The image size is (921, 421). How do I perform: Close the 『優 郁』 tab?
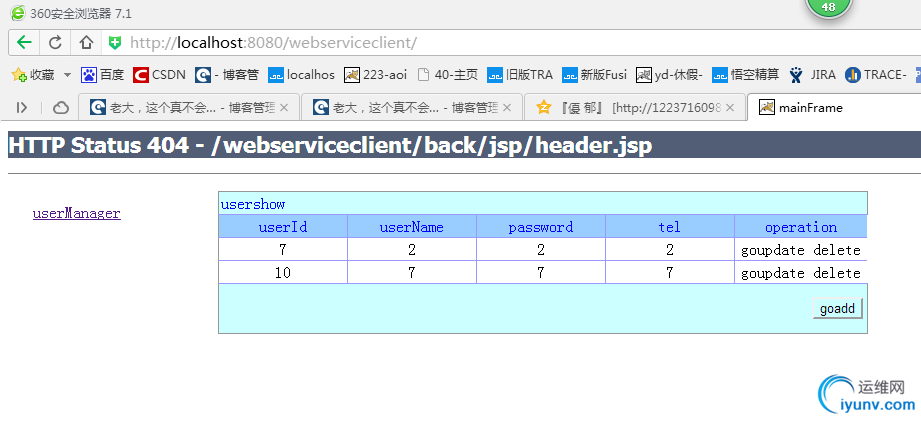[730, 108]
